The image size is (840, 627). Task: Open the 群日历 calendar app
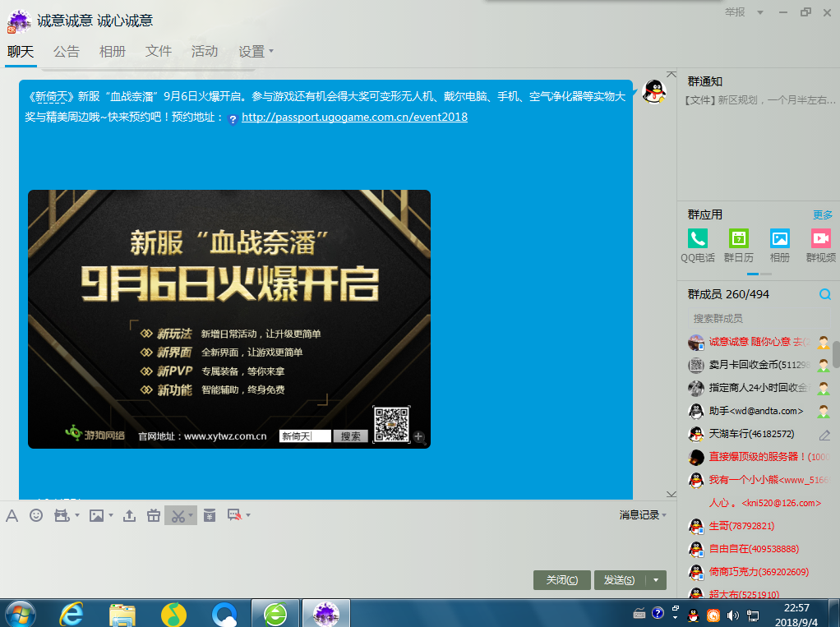738,245
